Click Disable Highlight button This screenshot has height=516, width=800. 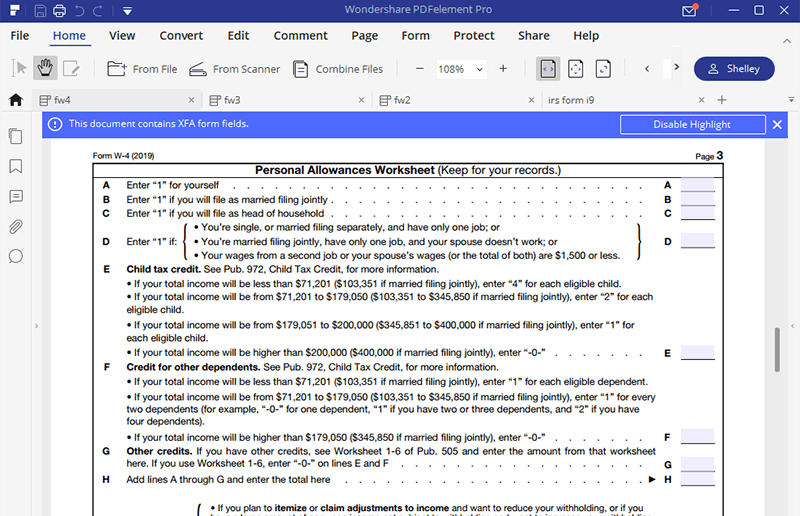pyautogui.click(x=692, y=125)
